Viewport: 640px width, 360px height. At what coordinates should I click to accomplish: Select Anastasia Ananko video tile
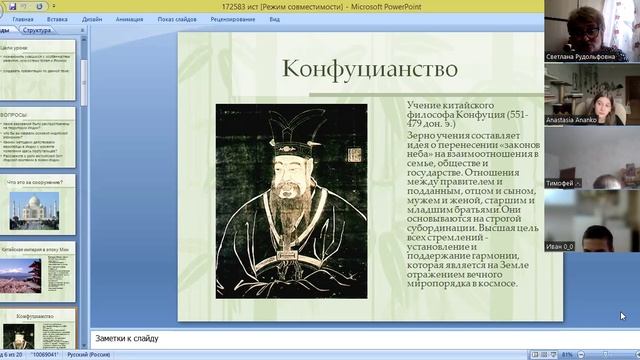point(592,94)
